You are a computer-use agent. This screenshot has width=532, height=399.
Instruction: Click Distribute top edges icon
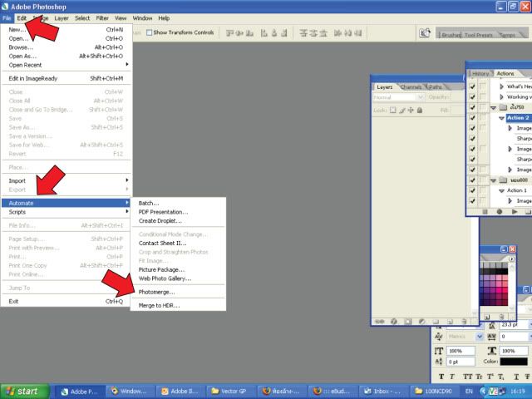tap(303, 33)
